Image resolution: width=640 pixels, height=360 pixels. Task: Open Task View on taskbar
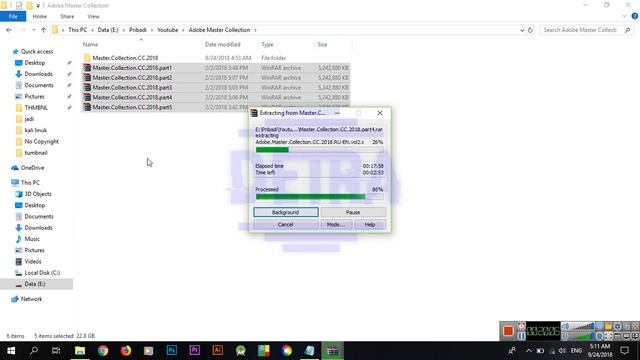pyautogui.click(x=56, y=351)
